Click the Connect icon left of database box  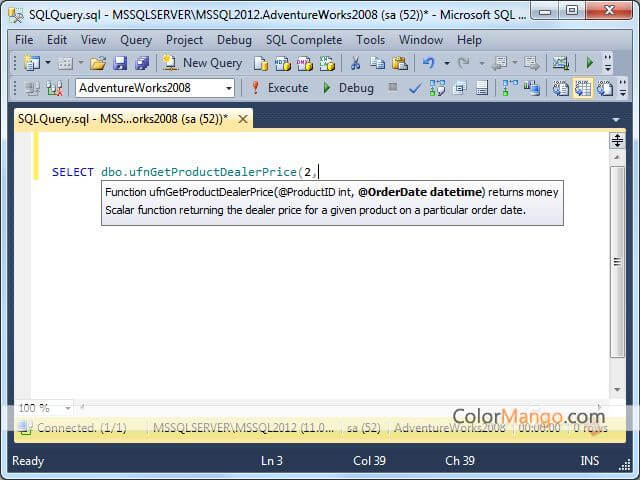point(32,88)
